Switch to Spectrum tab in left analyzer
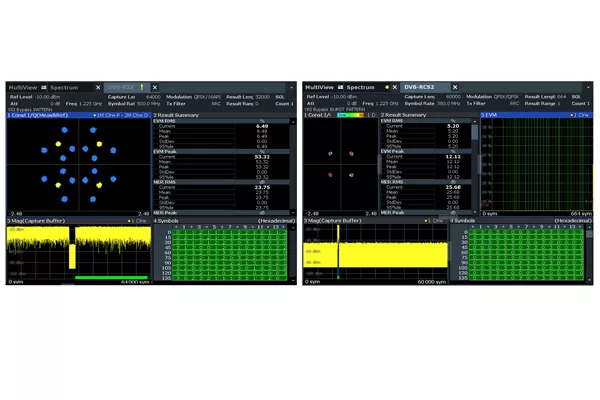This screenshot has width=600, height=400. (x=64, y=88)
